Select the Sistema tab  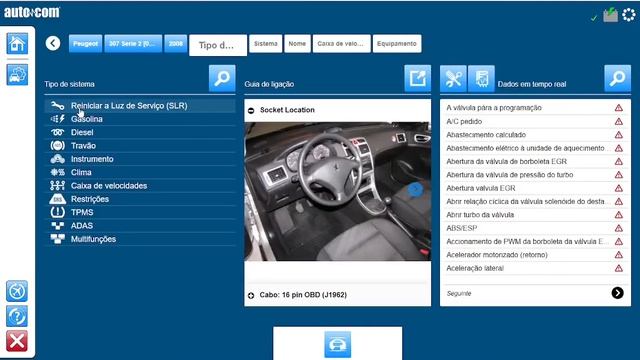pos(266,44)
